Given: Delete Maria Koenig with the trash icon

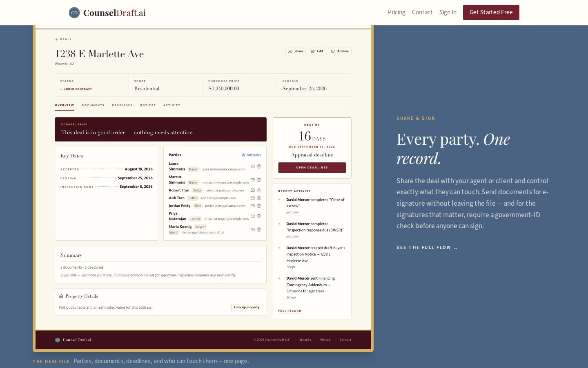Looking at the screenshot, I should [259, 229].
